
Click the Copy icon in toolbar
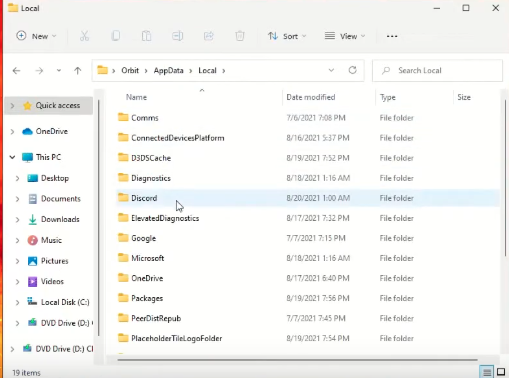(x=116, y=36)
